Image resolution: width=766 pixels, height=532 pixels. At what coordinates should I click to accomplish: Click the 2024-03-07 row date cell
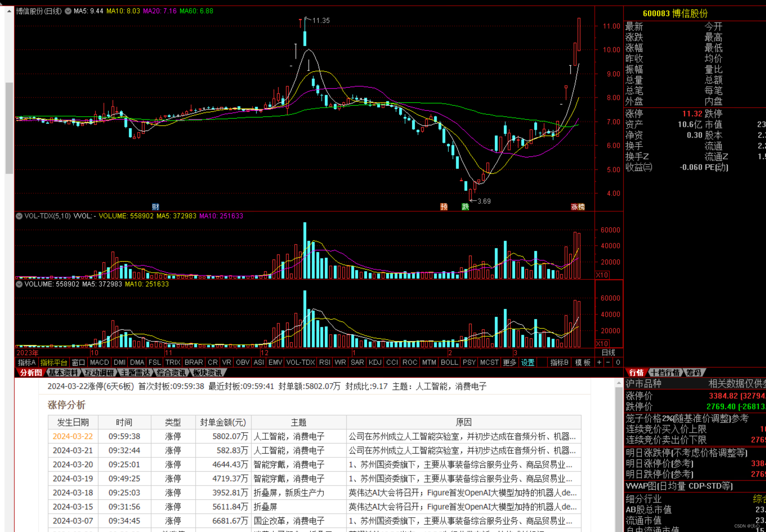tap(72, 521)
